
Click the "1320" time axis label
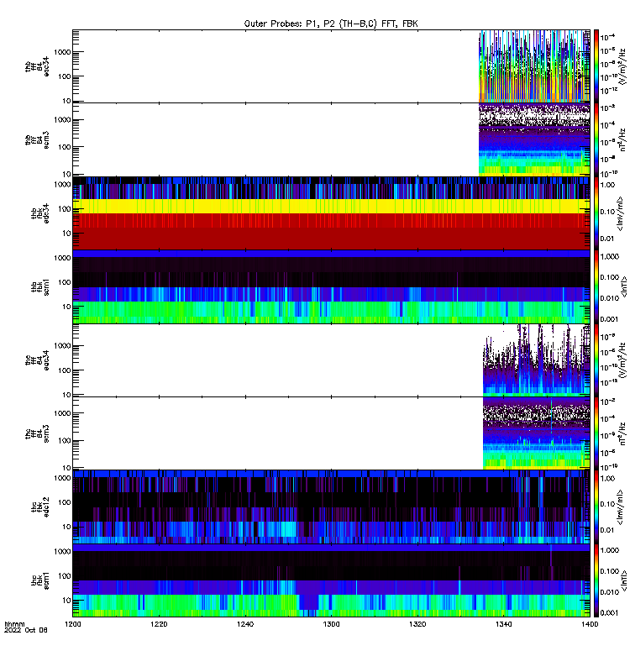417,624
